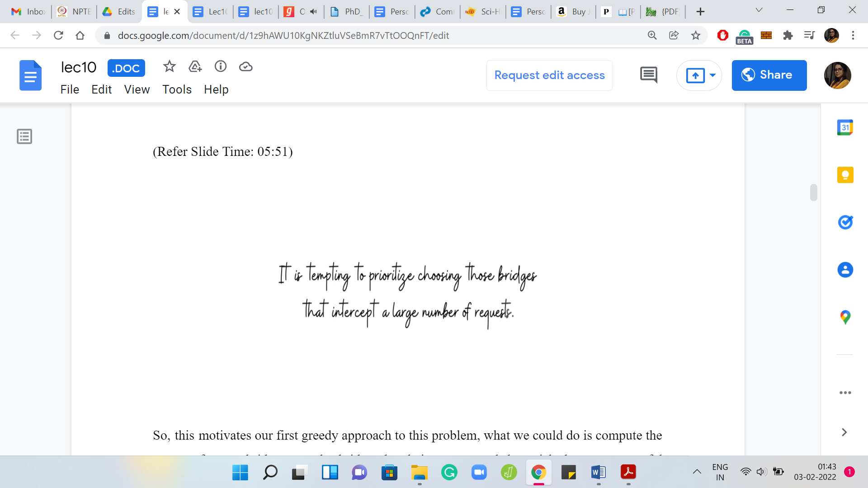This screenshot has height=488, width=868.
Task: Open the View menu
Action: [137, 89]
